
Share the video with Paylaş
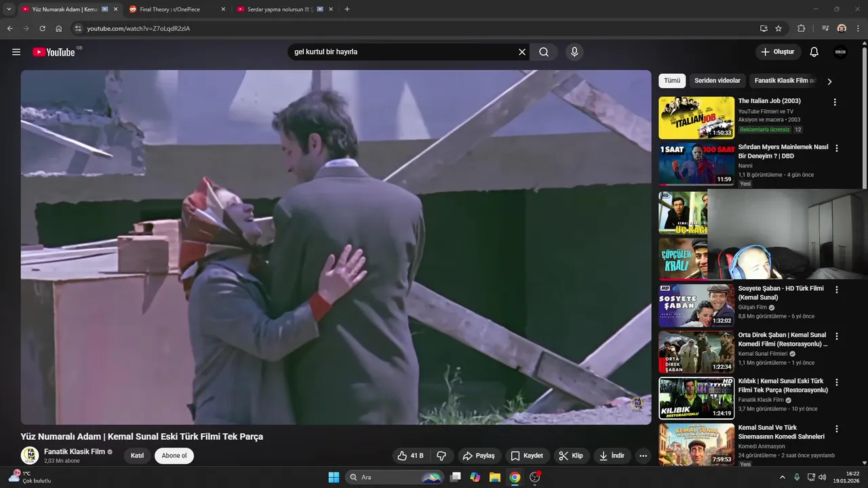[x=479, y=455]
